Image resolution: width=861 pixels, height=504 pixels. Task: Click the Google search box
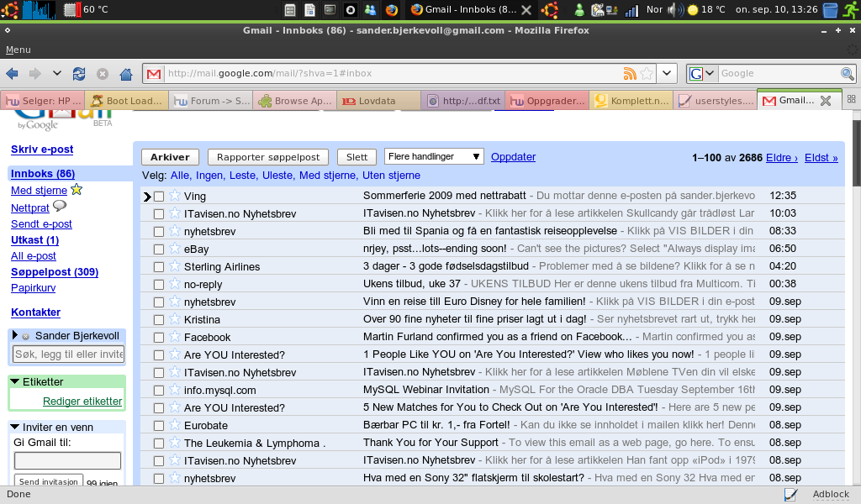pyautogui.click(x=779, y=73)
